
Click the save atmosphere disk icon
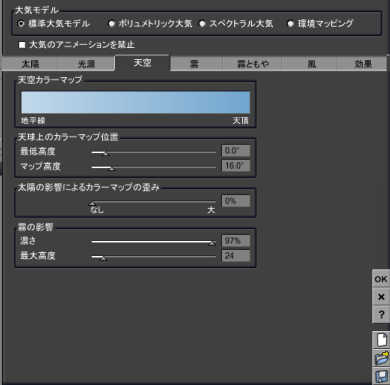(x=381, y=376)
